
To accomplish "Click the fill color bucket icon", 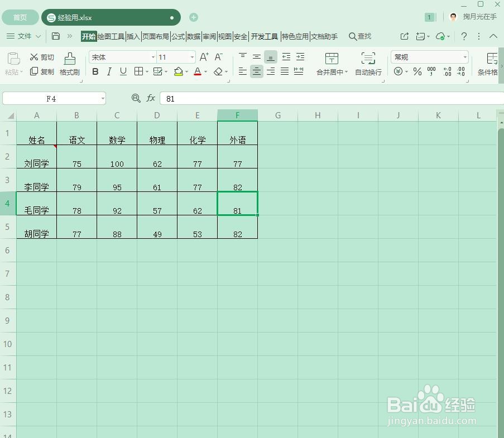I will tap(179, 71).
